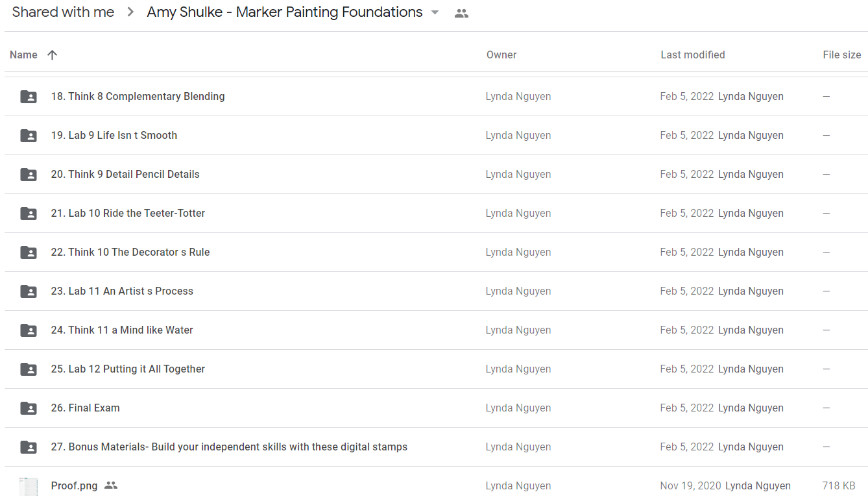
Task: Select the 25. Lab 12 Putting it All Together row
Action: pos(436,369)
